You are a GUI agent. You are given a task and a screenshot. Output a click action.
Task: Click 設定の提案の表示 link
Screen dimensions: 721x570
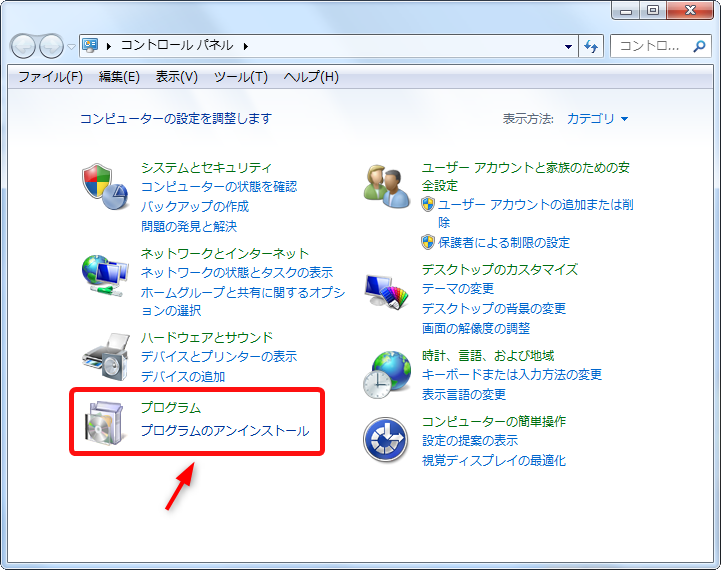pyautogui.click(x=469, y=440)
